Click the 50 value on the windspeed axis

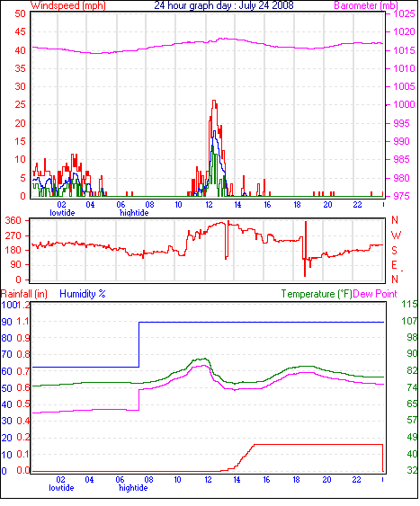(x=21, y=13)
